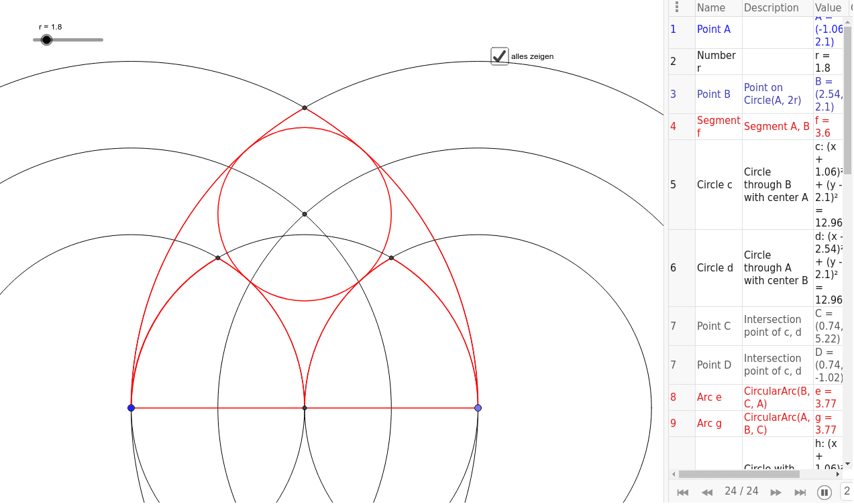Advance one construction step forward
The image size is (854, 504).
click(776, 493)
